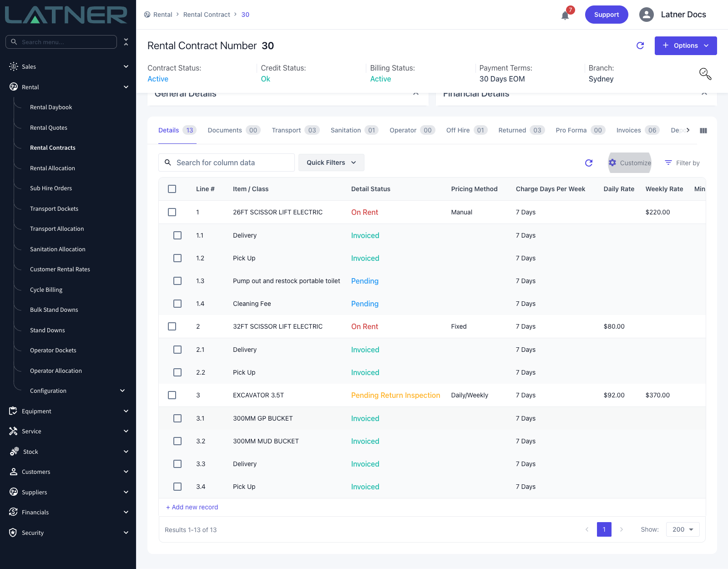Switch to the Transport tab
The width and height of the screenshot is (728, 569).
(x=295, y=130)
